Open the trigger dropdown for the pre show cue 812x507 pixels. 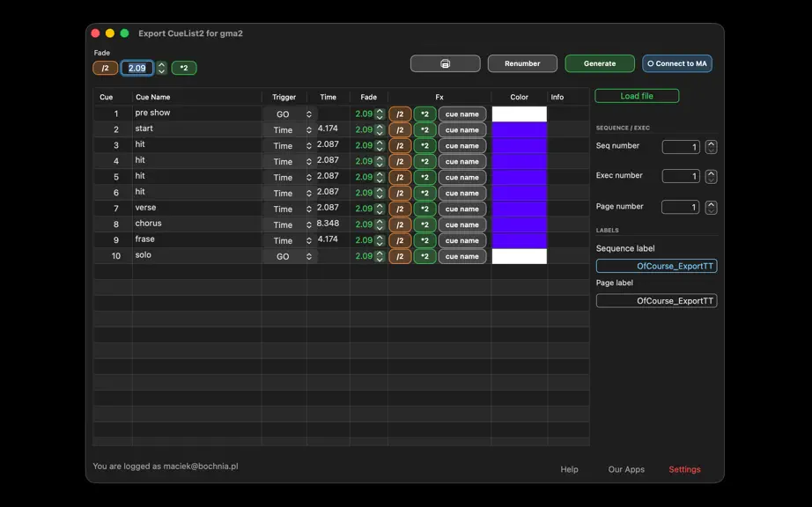(290, 114)
